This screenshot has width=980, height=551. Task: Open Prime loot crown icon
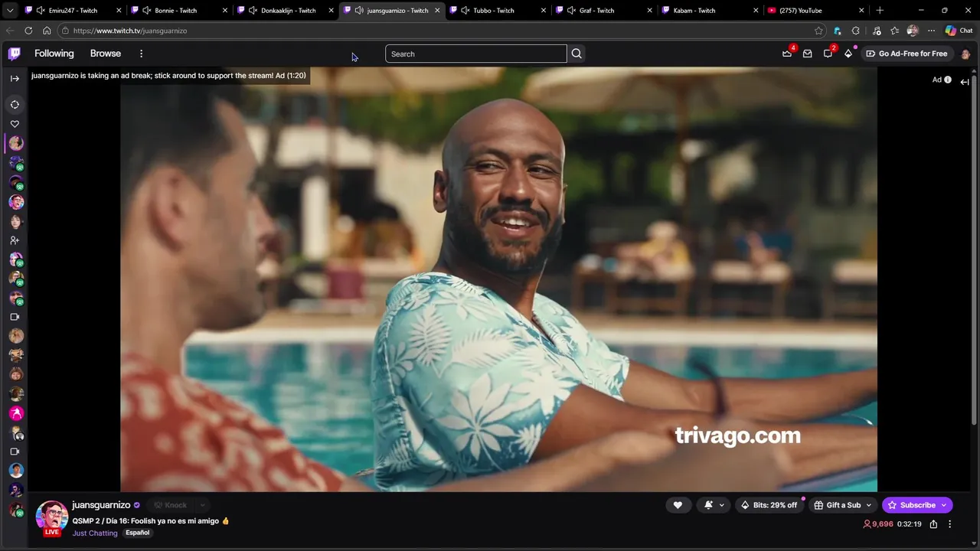787,54
